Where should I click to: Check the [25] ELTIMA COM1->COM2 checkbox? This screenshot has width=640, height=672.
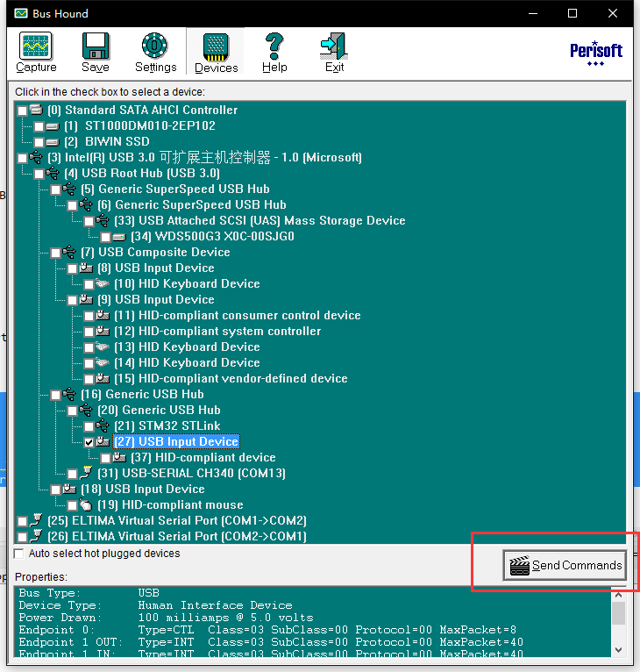tap(22, 522)
